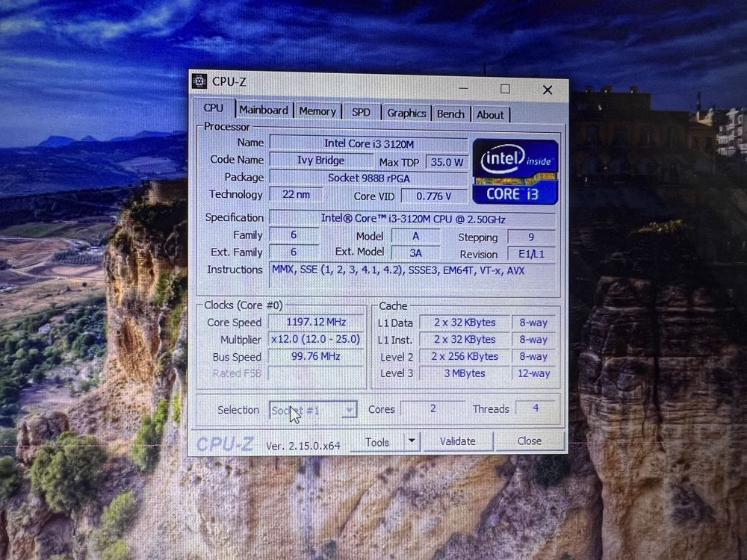
Task: Open the Graphics tab
Action: 406,113
